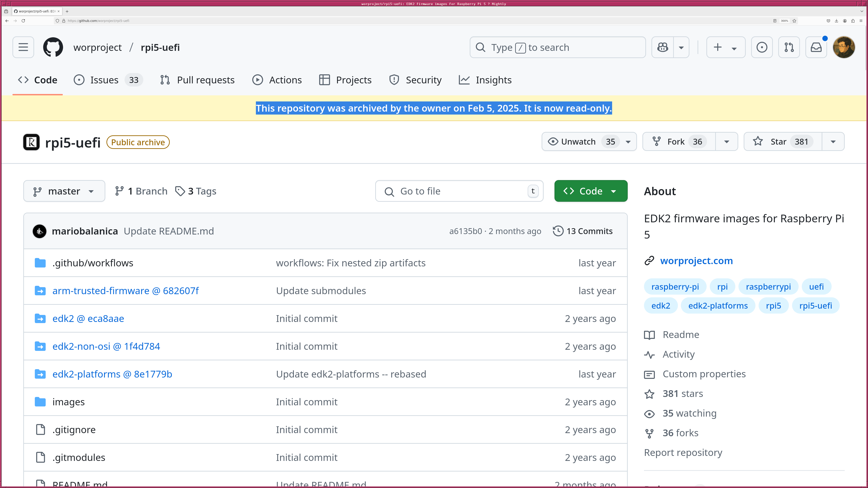Viewport: 868px width, 488px height.
Task: Open the pull requests icon in header
Action: click(789, 47)
